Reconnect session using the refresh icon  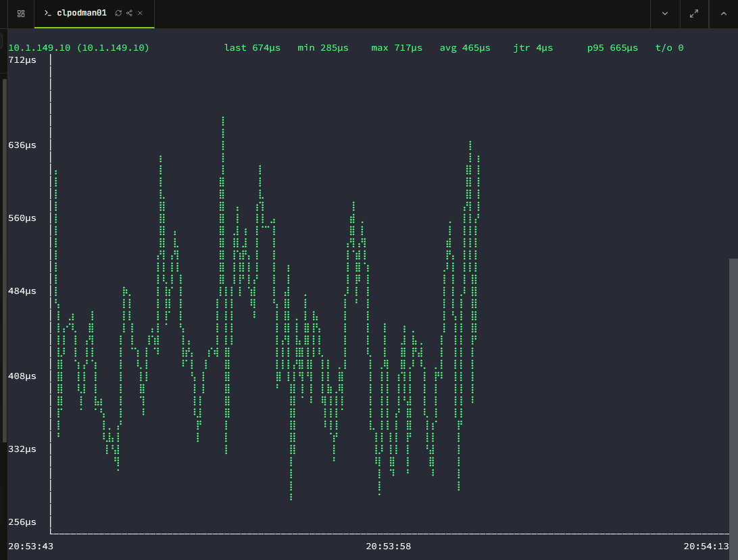118,14
